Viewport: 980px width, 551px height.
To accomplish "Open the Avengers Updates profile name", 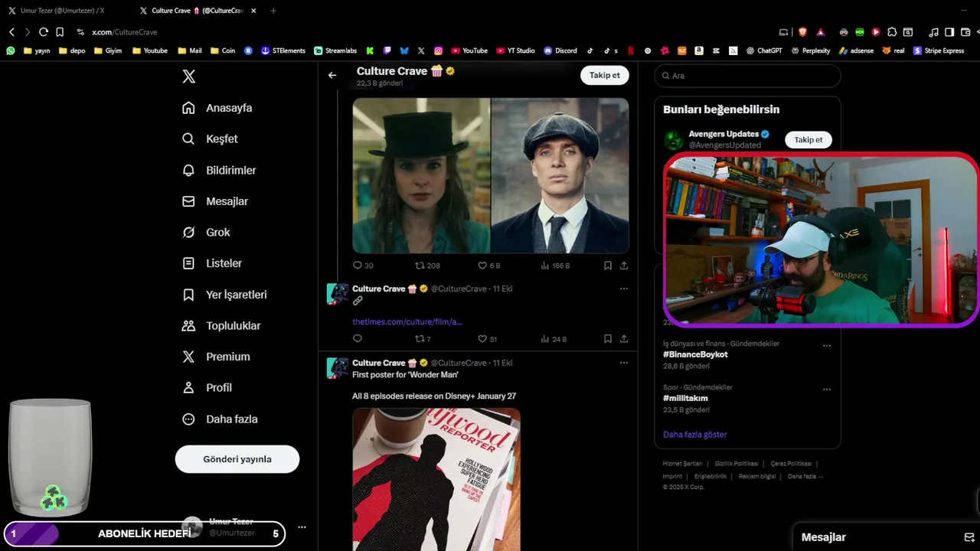I will pos(724,134).
